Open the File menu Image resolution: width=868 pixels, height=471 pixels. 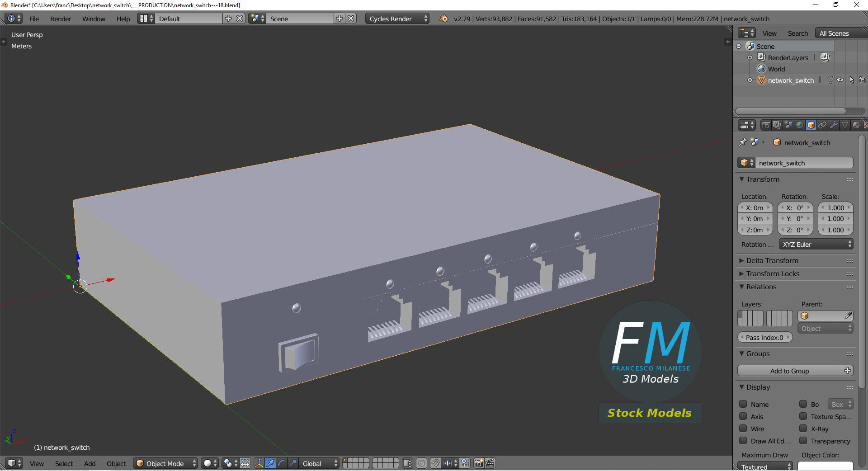pos(34,19)
